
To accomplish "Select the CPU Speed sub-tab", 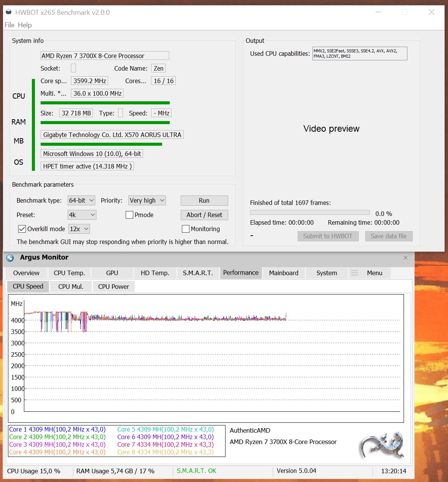I will click(x=28, y=287).
